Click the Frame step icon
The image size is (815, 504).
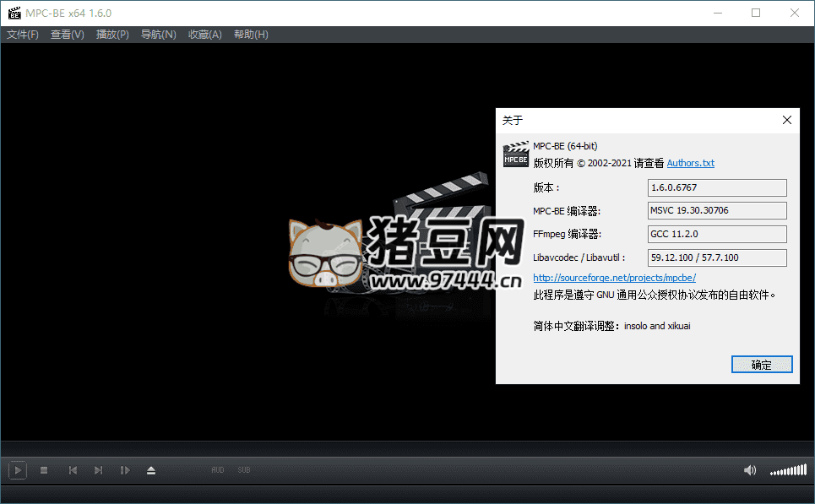[x=125, y=470]
